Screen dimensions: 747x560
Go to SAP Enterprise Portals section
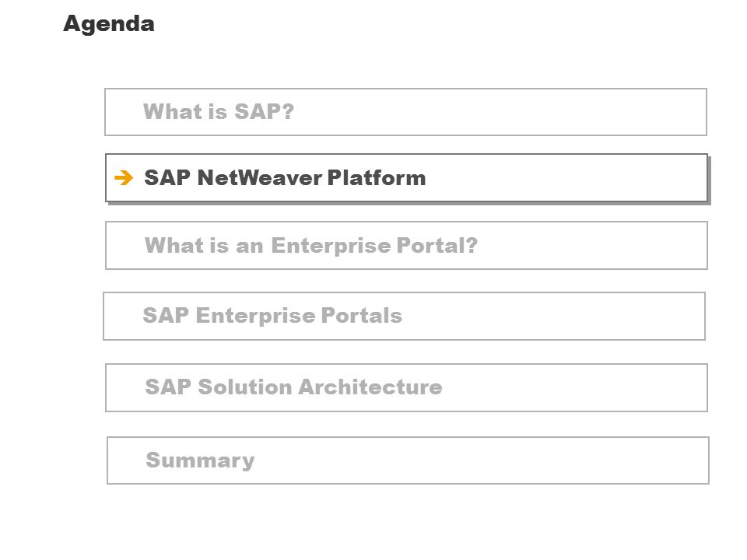(x=404, y=317)
